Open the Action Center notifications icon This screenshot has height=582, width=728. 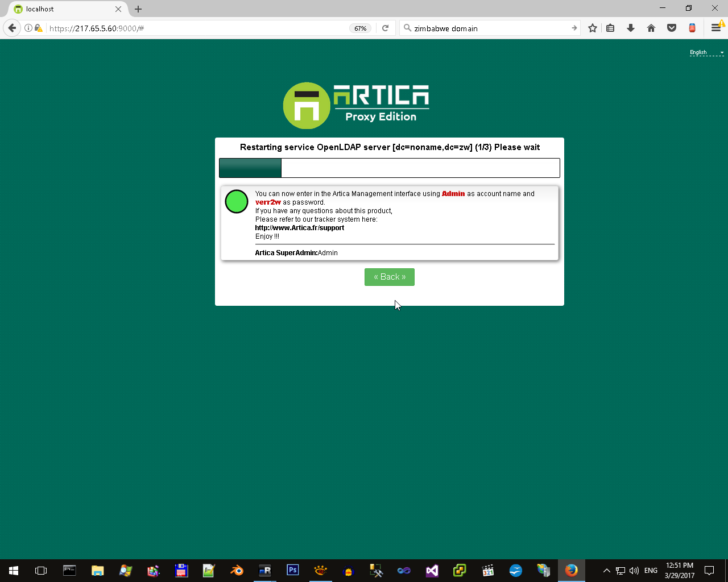[x=709, y=571]
